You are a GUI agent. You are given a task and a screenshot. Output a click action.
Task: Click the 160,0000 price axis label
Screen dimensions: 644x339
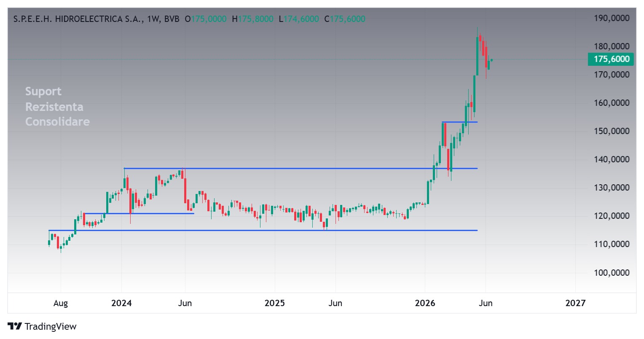[x=612, y=103]
